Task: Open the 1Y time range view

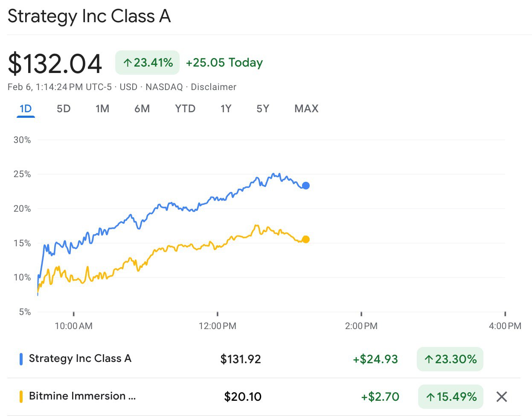Action: (226, 109)
